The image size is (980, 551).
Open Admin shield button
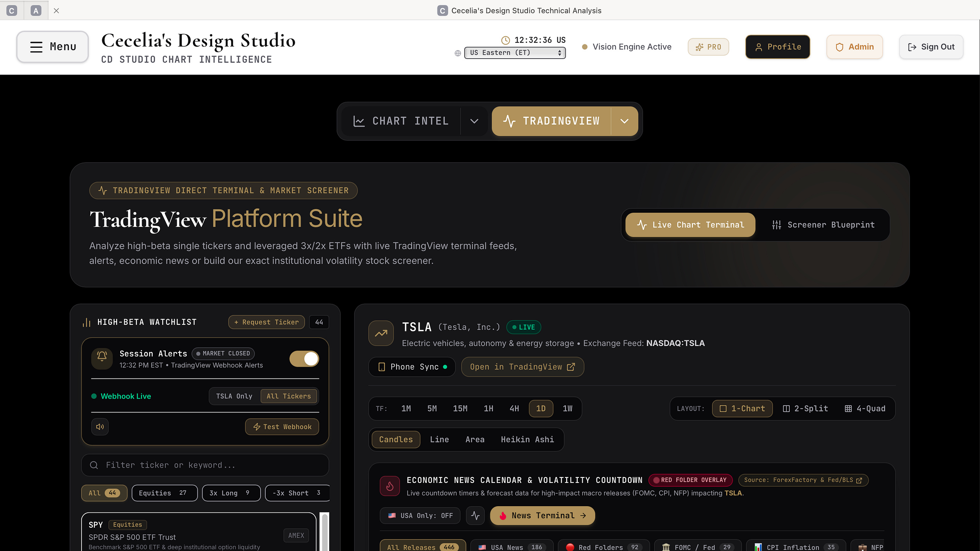coord(854,47)
